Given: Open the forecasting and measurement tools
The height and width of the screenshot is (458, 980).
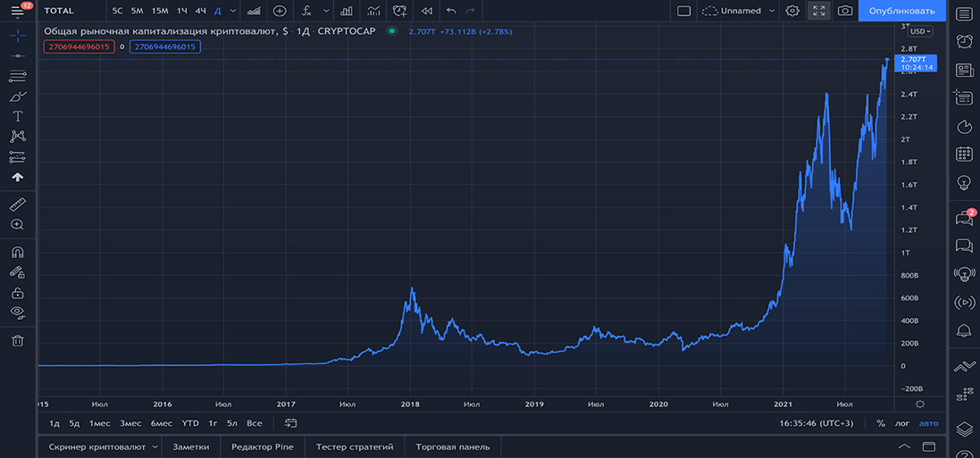Looking at the screenshot, I should (x=18, y=157).
